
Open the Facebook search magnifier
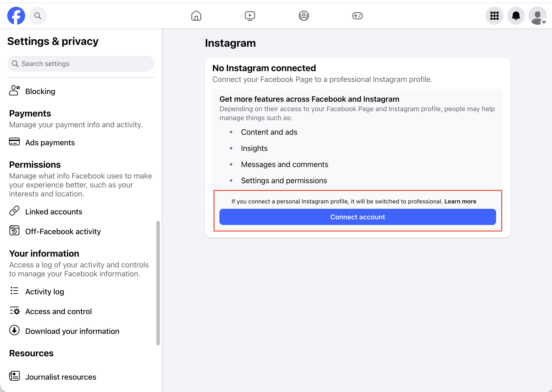tap(38, 16)
